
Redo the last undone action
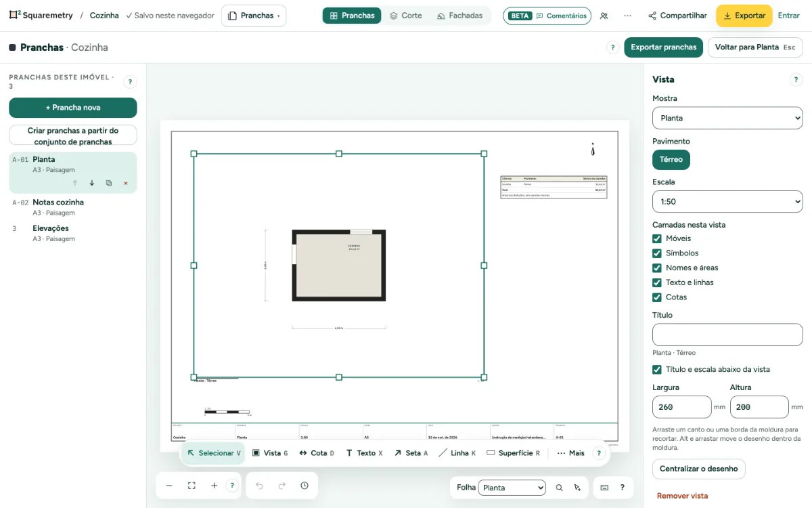[x=282, y=486]
